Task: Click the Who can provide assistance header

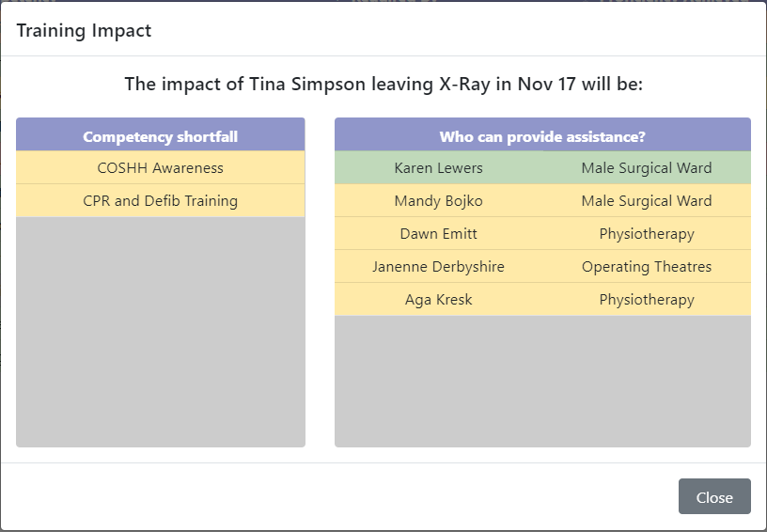Action: (x=542, y=136)
